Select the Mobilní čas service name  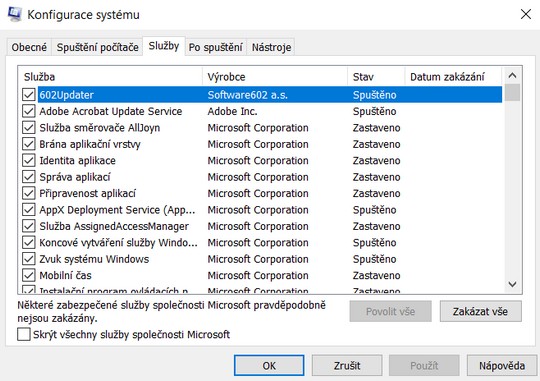point(65,276)
